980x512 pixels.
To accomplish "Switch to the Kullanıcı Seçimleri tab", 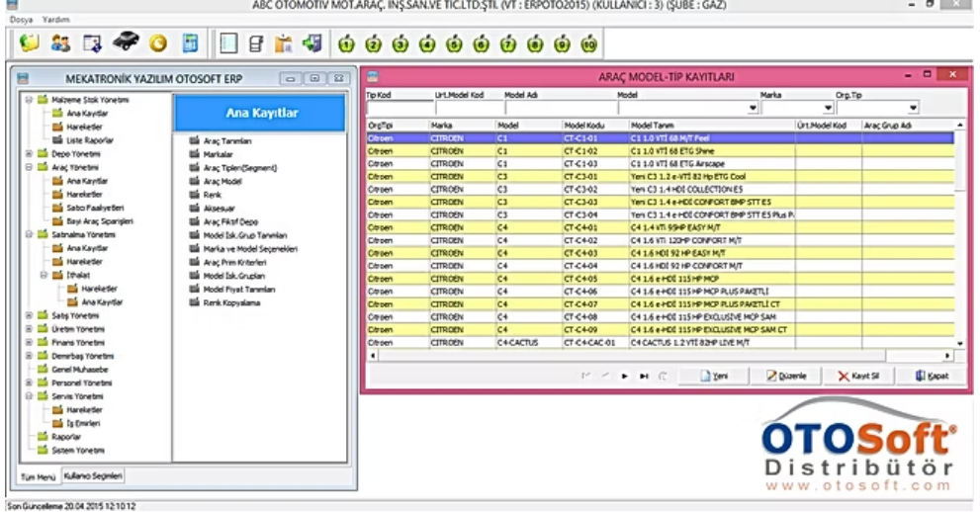I will pyautogui.click(x=93, y=476).
